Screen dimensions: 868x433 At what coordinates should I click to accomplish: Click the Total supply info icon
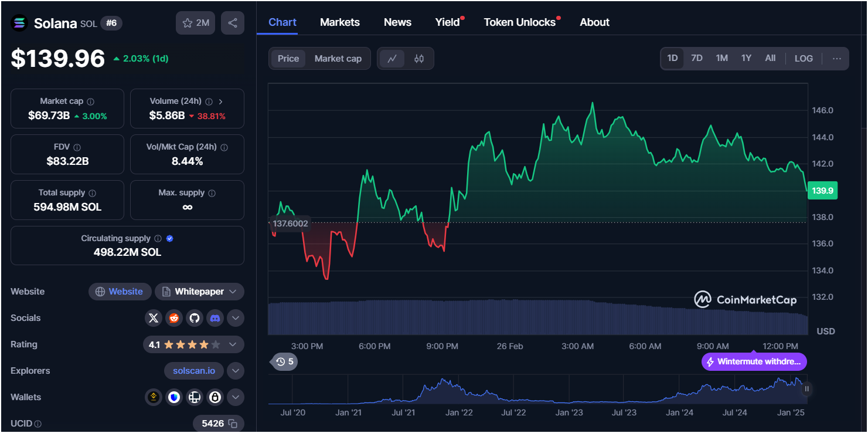point(92,193)
